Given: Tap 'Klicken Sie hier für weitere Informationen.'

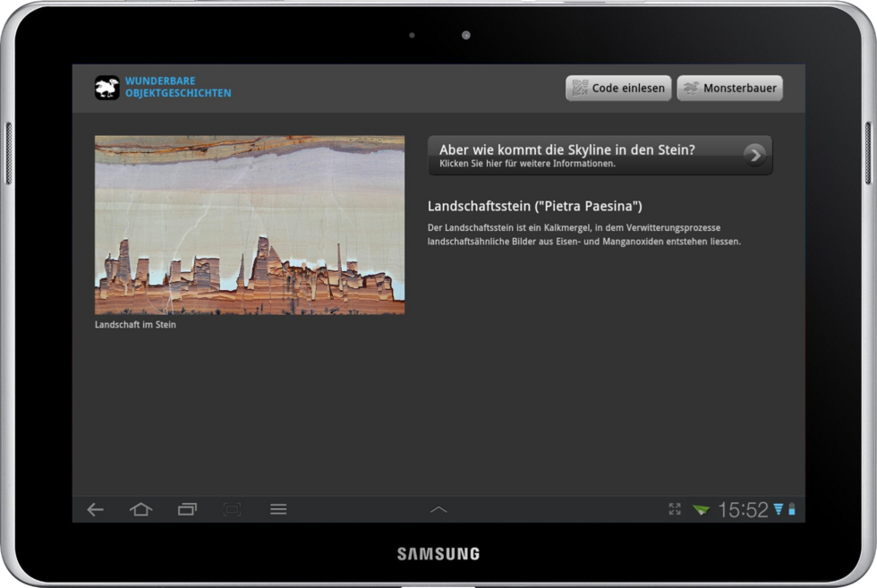Looking at the screenshot, I should click(x=527, y=164).
